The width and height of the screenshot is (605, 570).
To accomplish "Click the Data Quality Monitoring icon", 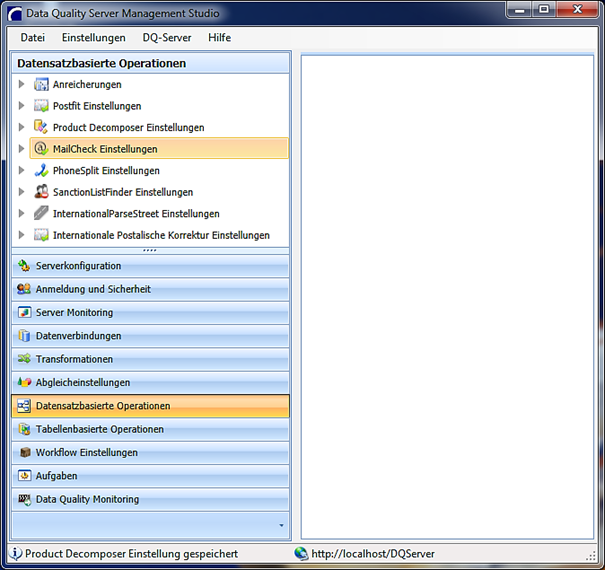I will pyautogui.click(x=25, y=499).
